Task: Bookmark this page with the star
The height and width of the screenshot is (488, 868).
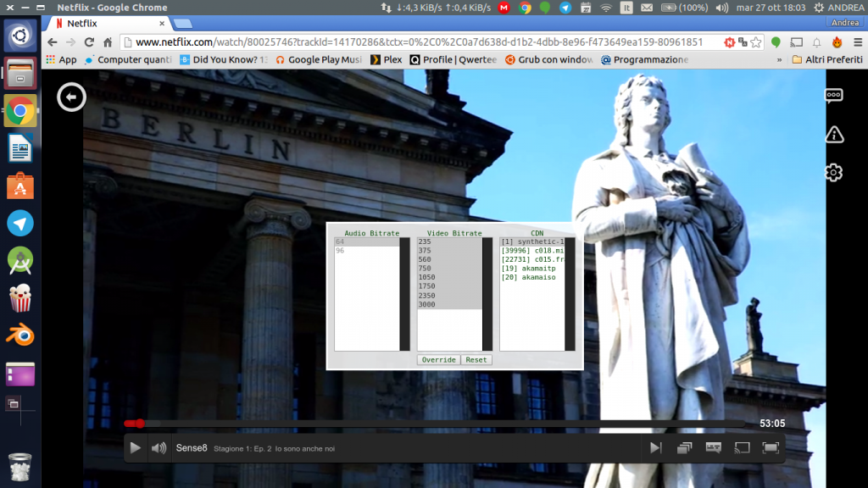Action: (x=755, y=42)
